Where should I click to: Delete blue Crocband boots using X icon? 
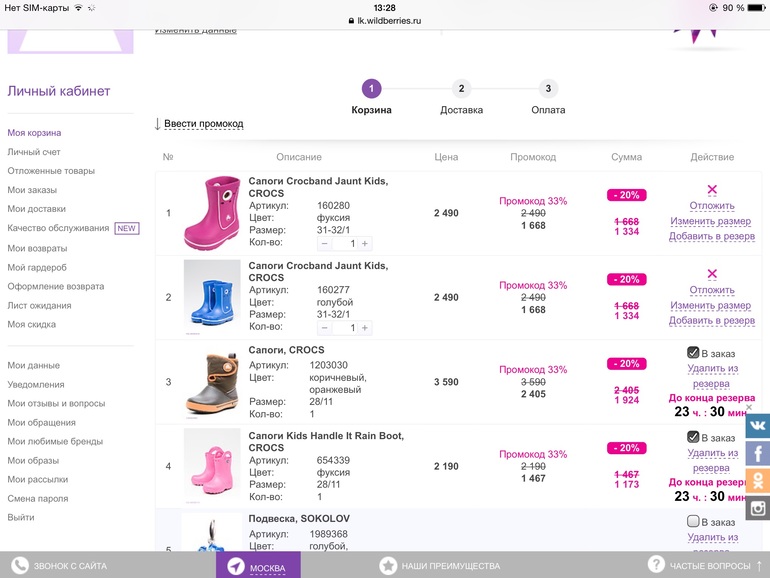tap(712, 274)
